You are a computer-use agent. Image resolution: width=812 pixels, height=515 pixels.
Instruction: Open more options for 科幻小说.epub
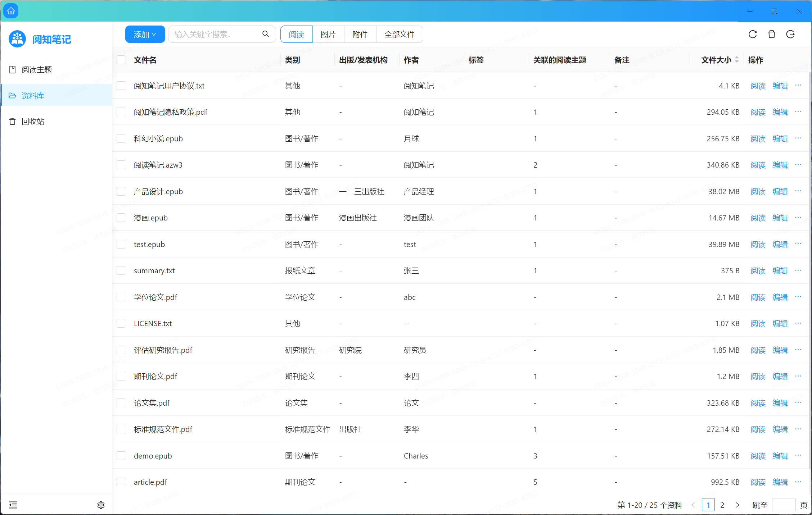[x=798, y=138]
